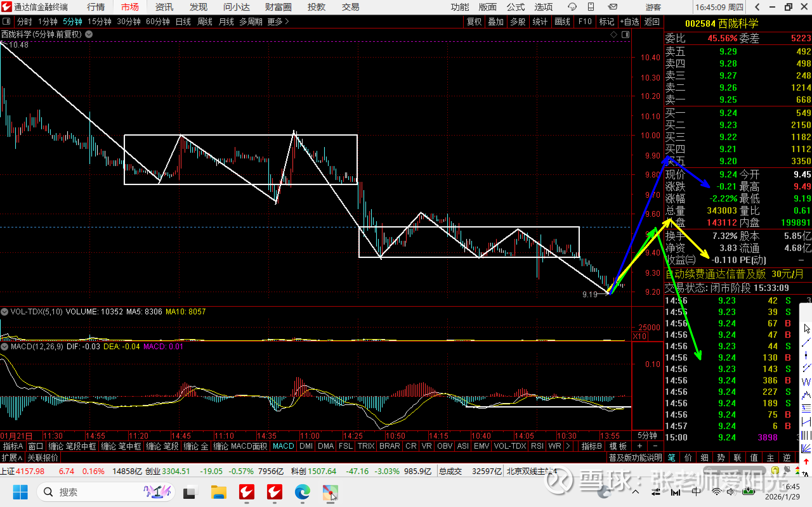Select the arrow pointer tool in drawing toolbar
812x507 pixels.
point(807,329)
